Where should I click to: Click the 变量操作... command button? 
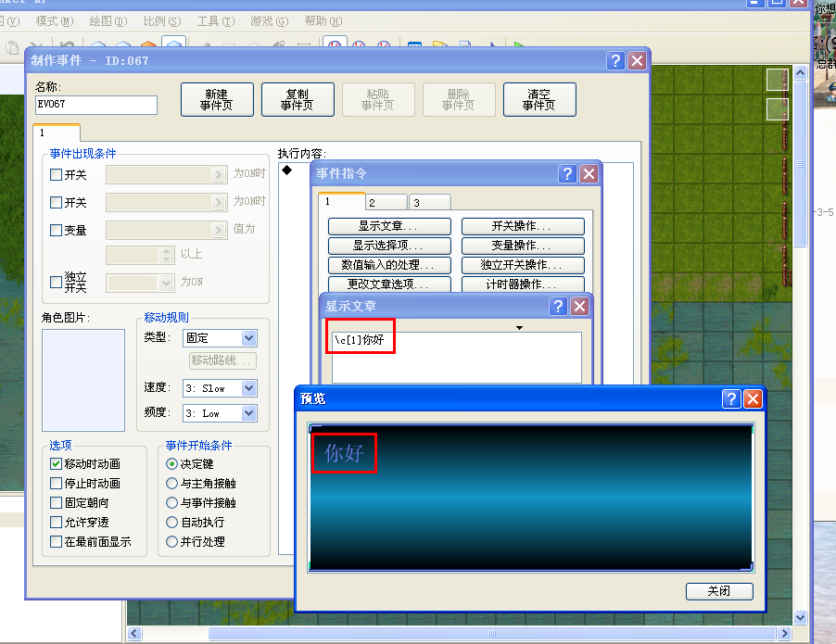[523, 246]
